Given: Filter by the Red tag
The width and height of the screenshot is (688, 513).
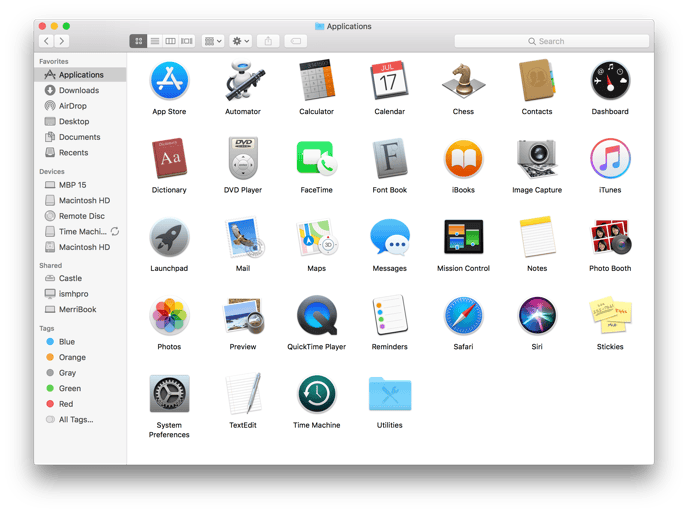Looking at the screenshot, I should (x=80, y=404).
